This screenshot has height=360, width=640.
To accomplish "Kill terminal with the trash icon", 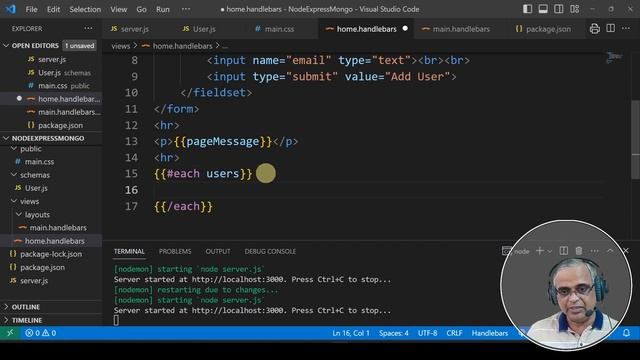I will (579, 251).
